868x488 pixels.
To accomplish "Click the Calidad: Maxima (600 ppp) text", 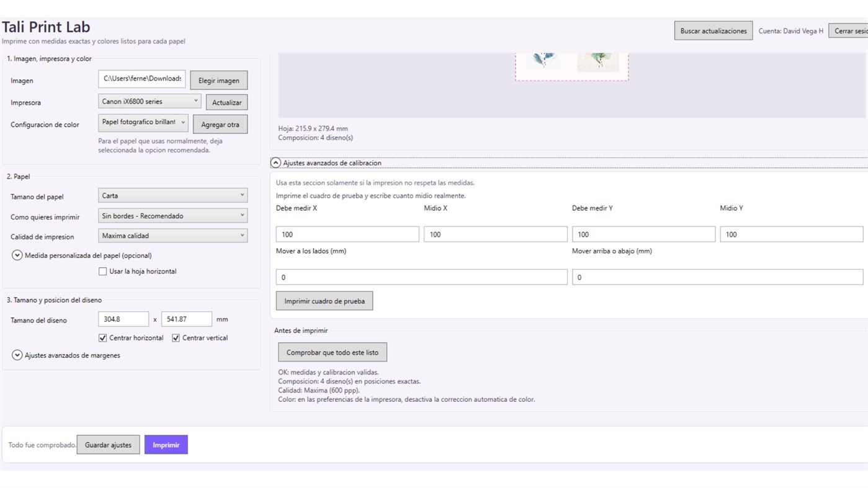I will click(319, 391).
